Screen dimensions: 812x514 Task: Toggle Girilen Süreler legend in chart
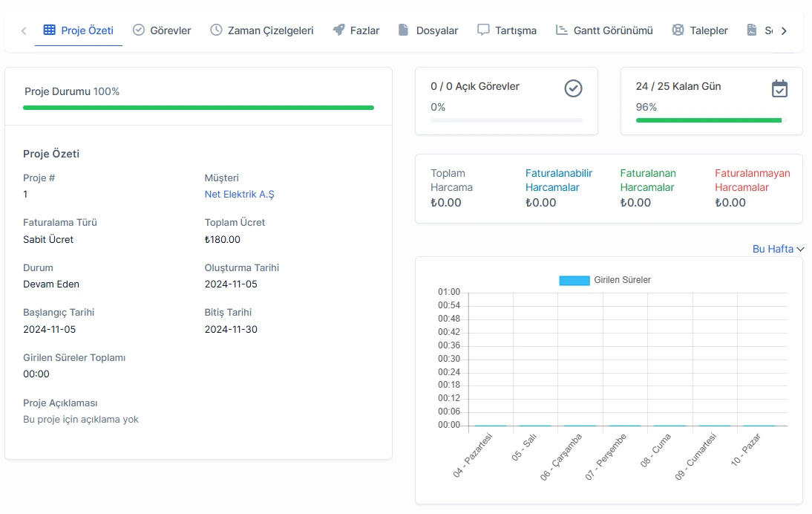(604, 280)
